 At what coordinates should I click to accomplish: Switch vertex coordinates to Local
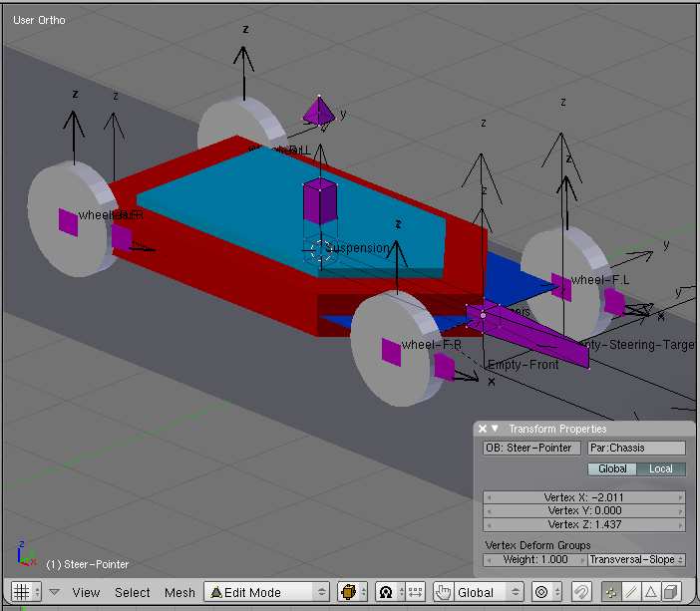coord(661,468)
